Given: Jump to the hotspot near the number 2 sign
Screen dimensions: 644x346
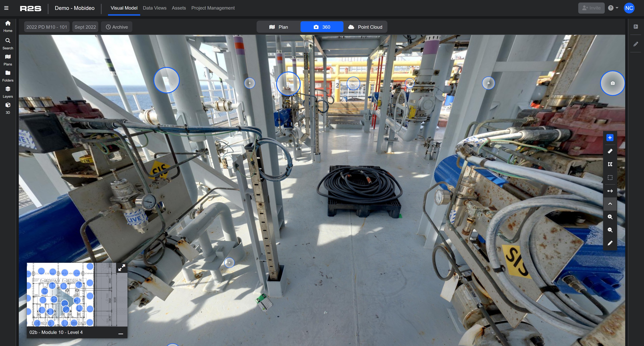Looking at the screenshot, I should (x=353, y=83).
